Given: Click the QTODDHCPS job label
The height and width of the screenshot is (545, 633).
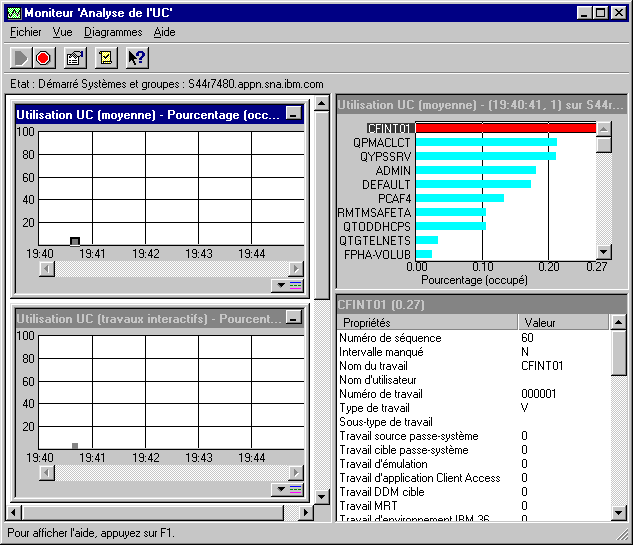Looking at the screenshot, I should pos(377,226).
